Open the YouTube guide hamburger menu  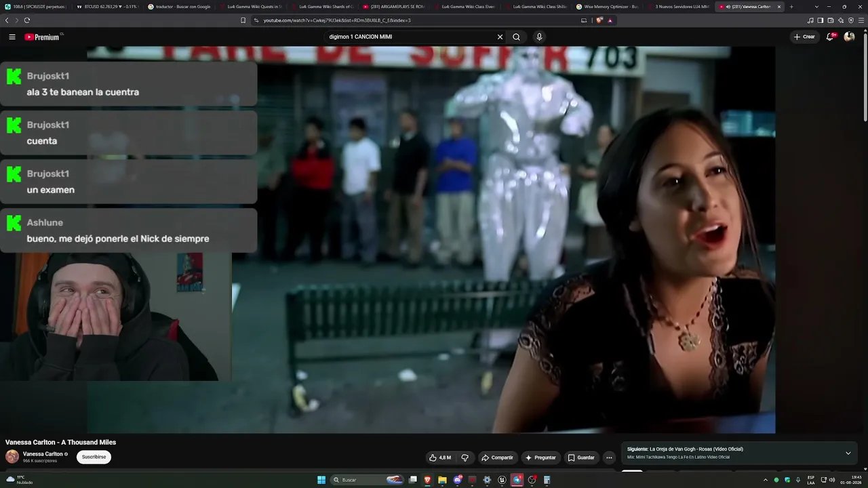click(x=12, y=37)
